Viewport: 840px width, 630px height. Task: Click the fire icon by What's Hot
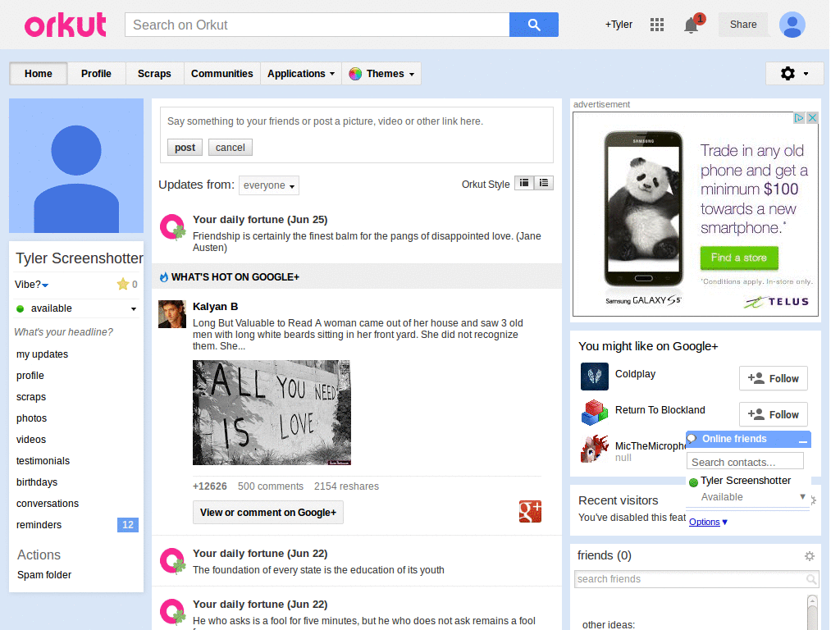164,277
